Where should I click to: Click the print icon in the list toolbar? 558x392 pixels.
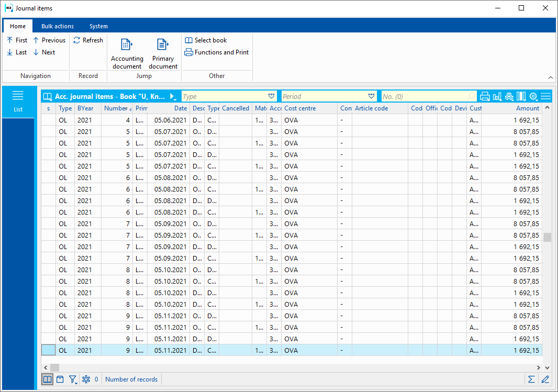coord(485,96)
